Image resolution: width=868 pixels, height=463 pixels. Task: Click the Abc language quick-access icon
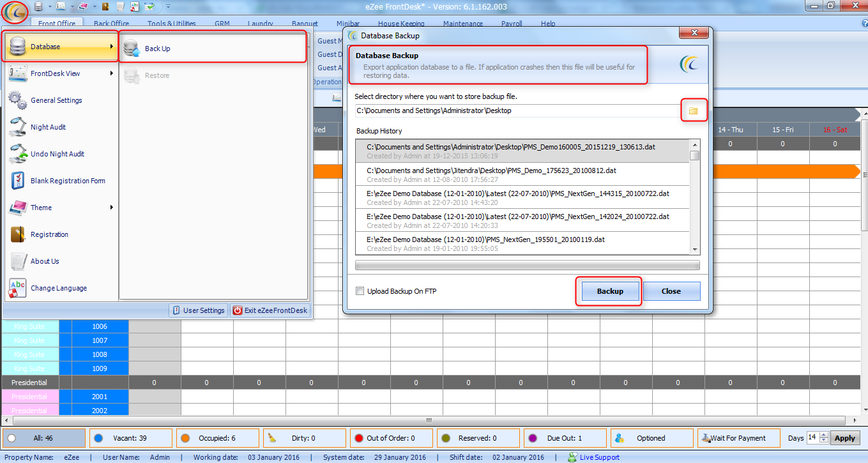click(135, 6)
